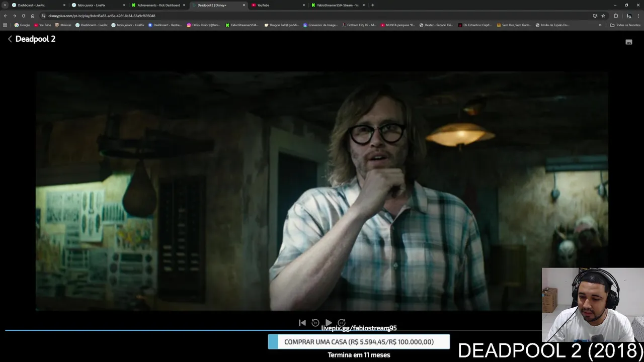Open the Os Estranhos bookmark
This screenshot has height=362, width=644.
coord(475,25)
